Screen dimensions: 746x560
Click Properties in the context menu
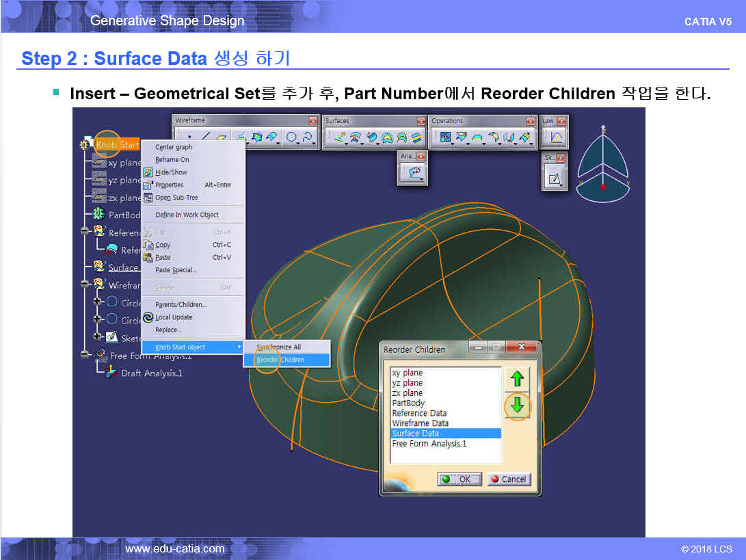[x=169, y=185]
